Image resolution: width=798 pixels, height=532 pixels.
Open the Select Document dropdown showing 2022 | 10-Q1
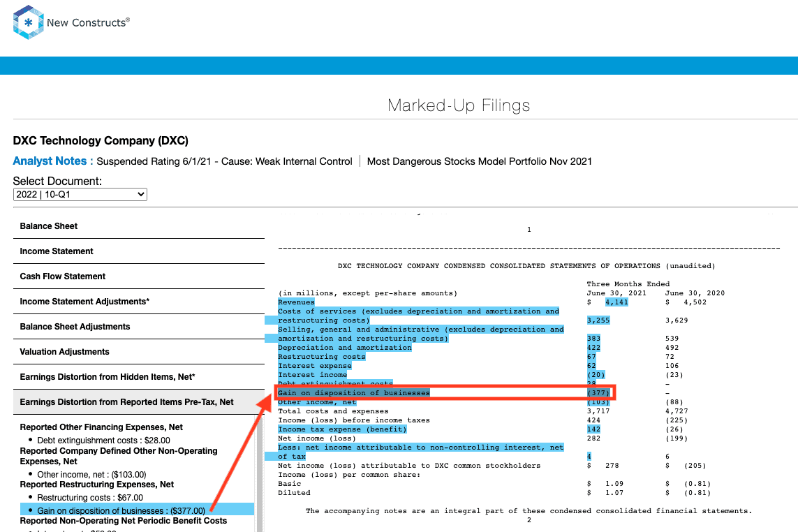point(80,195)
